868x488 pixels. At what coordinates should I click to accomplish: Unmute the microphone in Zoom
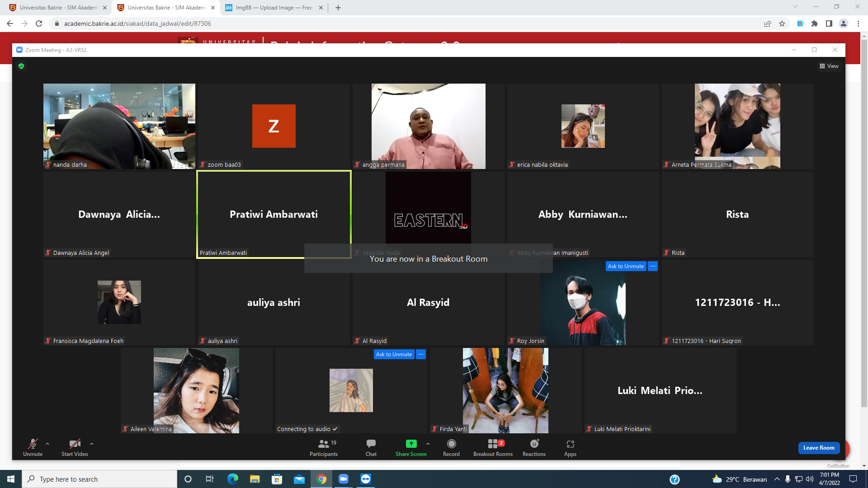(x=33, y=448)
